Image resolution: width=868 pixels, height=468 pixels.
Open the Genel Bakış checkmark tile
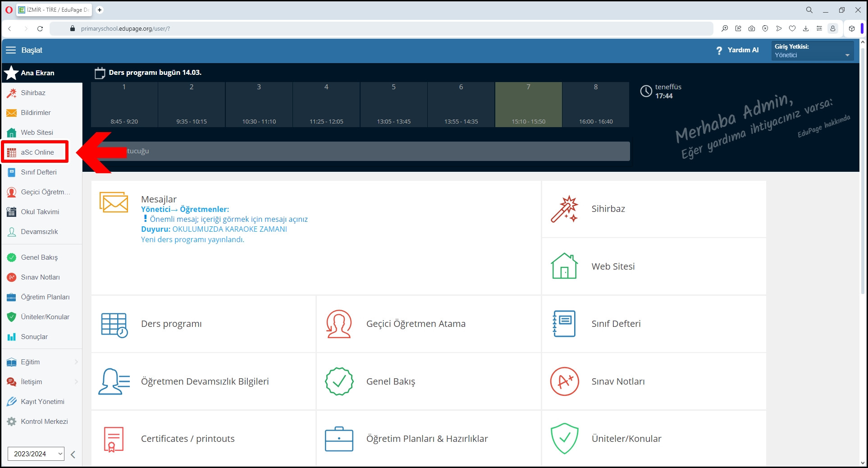(429, 381)
